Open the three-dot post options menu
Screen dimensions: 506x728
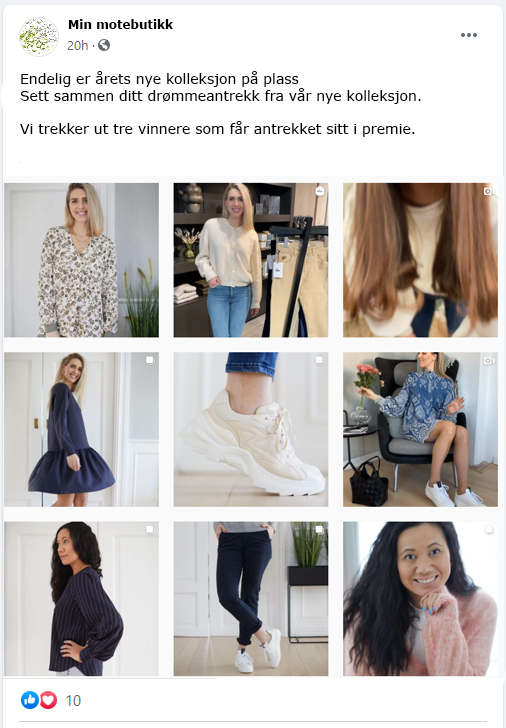(x=468, y=35)
